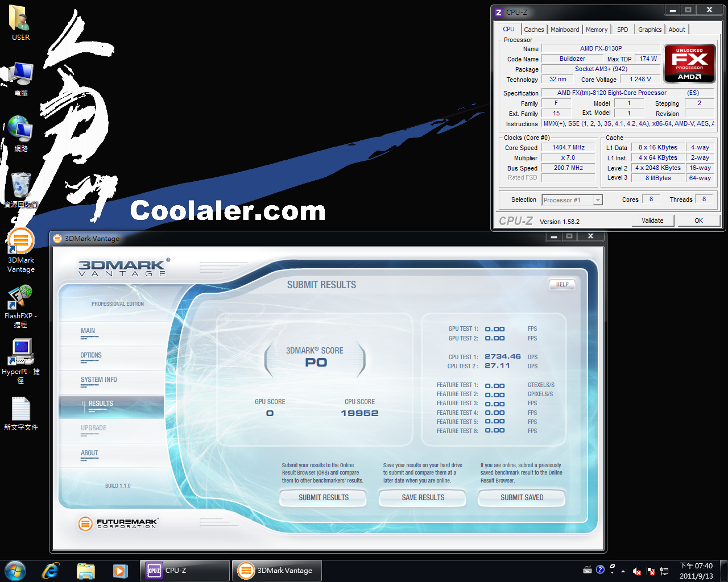Open Action Center flag tray icon
This screenshot has height=582, width=728.
point(651,571)
